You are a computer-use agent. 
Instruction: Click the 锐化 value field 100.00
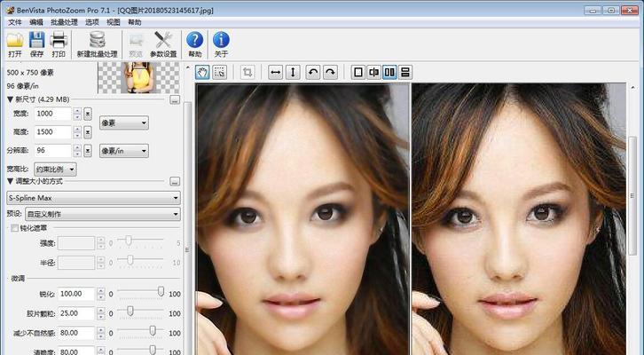pyautogui.click(x=76, y=294)
